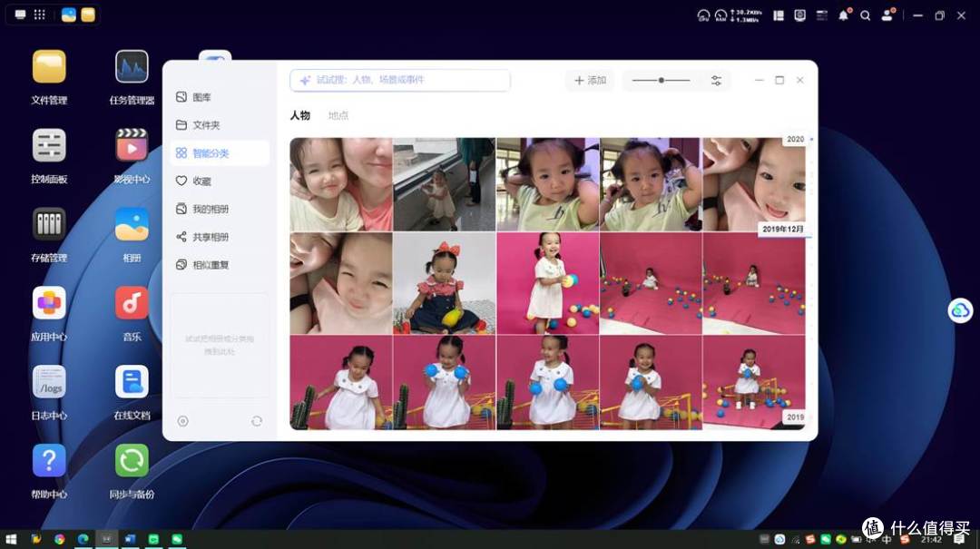
Task: Click the 2019年12月 timeline label
Action: pos(783,229)
